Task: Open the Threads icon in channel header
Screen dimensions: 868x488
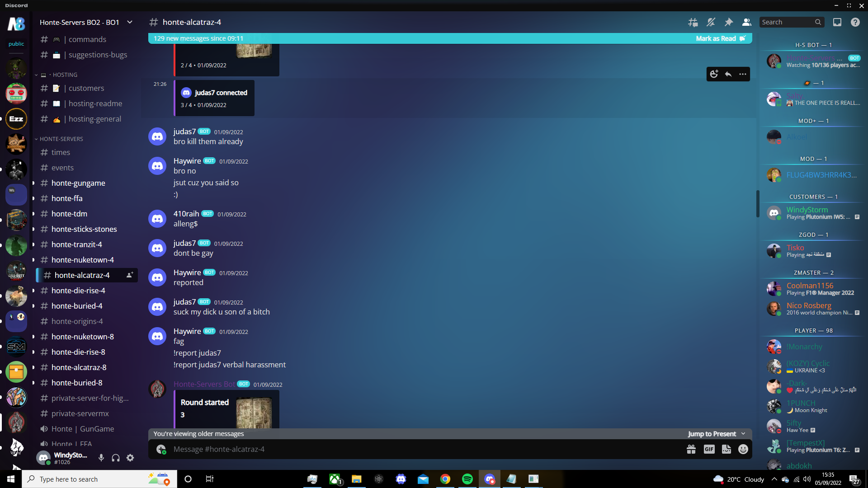Action: [x=693, y=22]
